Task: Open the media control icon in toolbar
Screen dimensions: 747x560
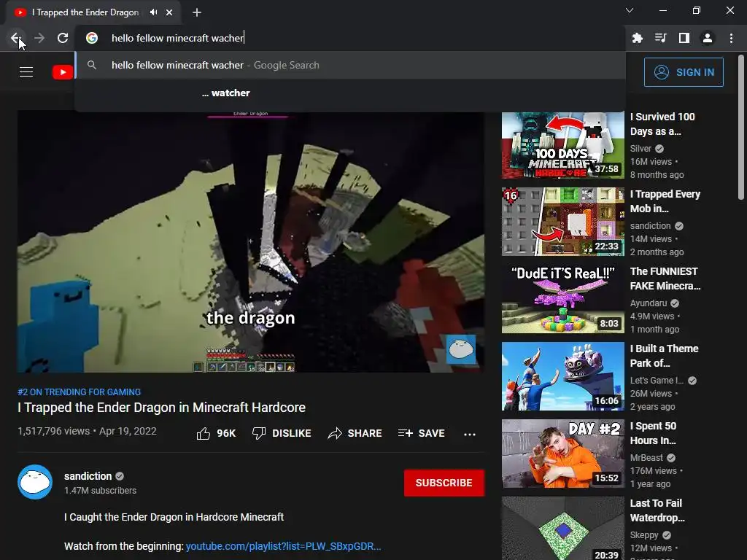Action: click(x=661, y=38)
